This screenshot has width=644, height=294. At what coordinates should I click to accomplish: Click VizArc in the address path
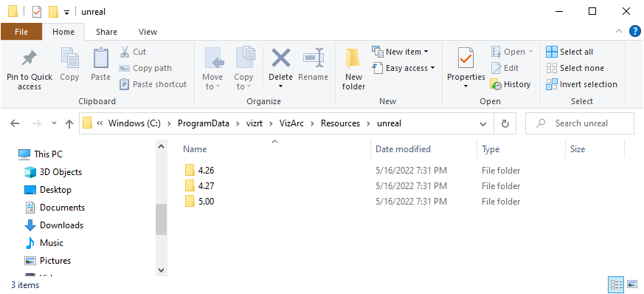[291, 123]
